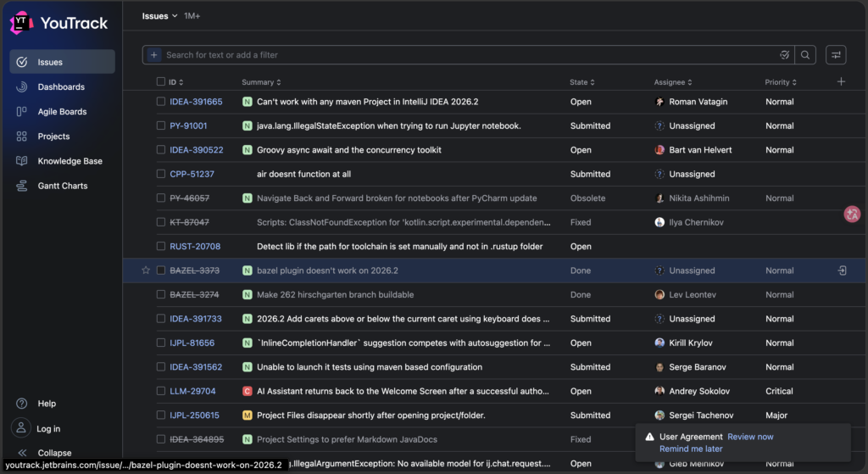Check the box for PY-91001

[160, 125]
